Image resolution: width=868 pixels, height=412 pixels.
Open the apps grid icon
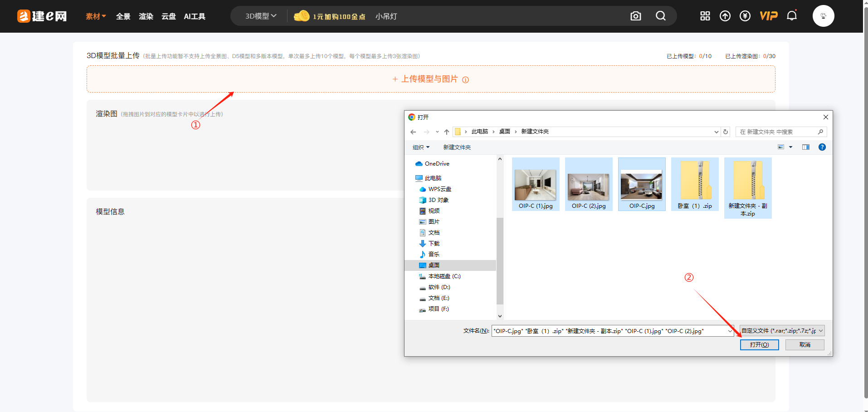(705, 16)
